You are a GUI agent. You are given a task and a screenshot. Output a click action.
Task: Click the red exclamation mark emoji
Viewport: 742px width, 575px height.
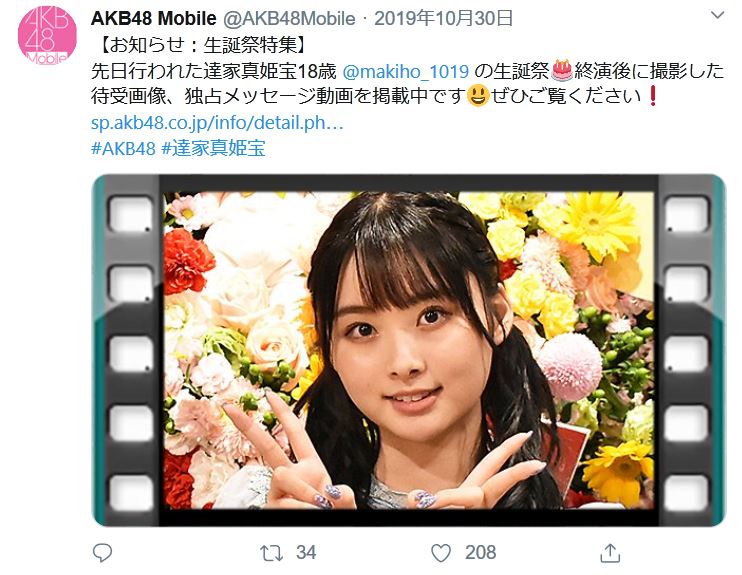(x=653, y=96)
